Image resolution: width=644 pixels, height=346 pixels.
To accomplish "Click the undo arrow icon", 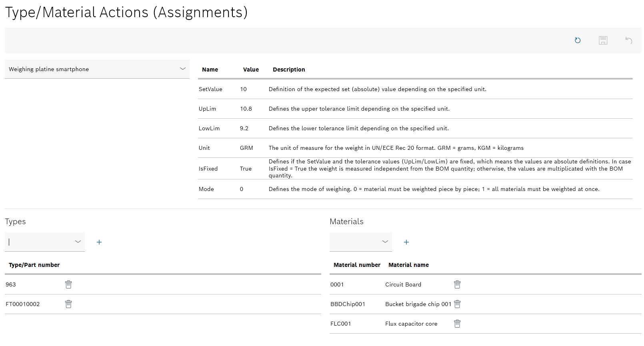I will point(628,40).
